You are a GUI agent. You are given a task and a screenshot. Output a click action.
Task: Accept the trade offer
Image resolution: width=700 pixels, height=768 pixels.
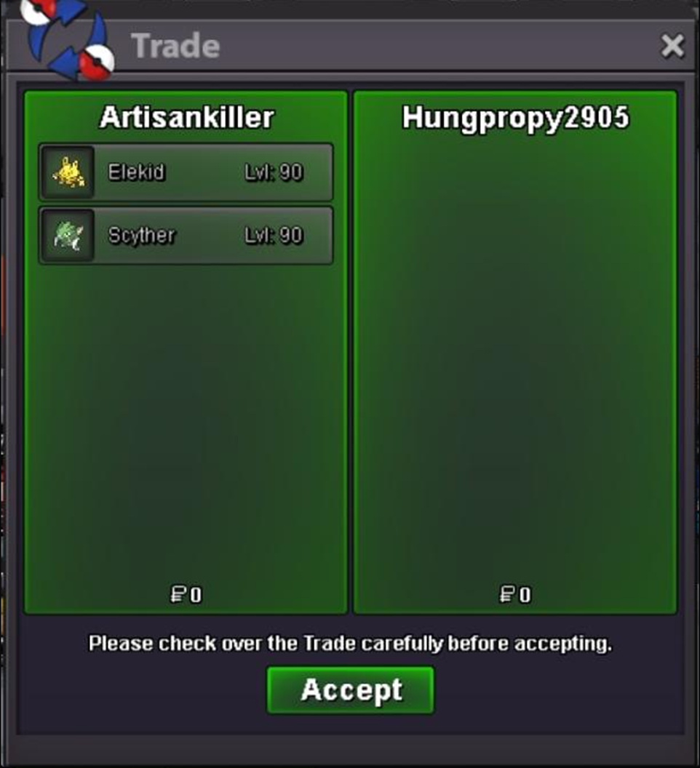(x=351, y=690)
